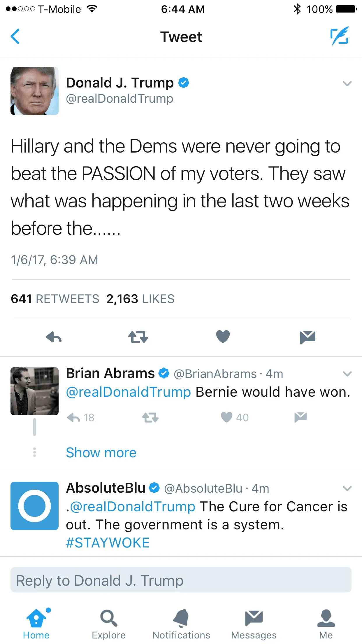
Task: Open the compose new tweet icon
Action: [339, 36]
